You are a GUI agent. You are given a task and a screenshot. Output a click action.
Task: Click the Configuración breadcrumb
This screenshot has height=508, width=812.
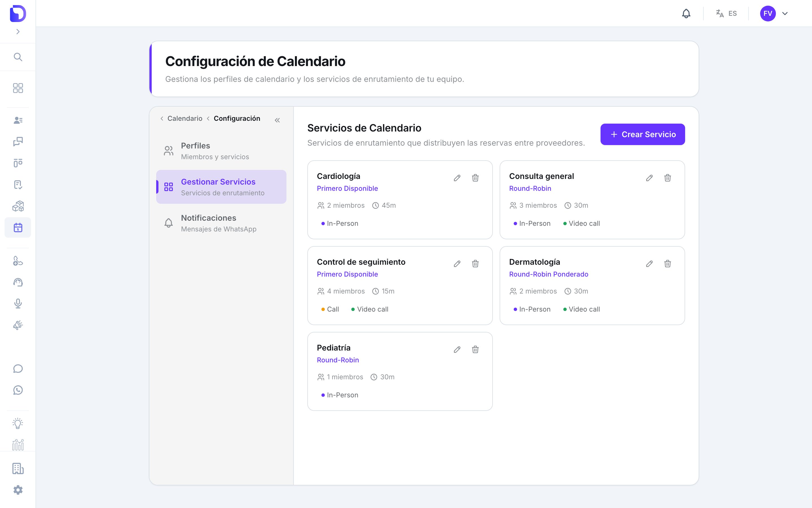coord(237,118)
